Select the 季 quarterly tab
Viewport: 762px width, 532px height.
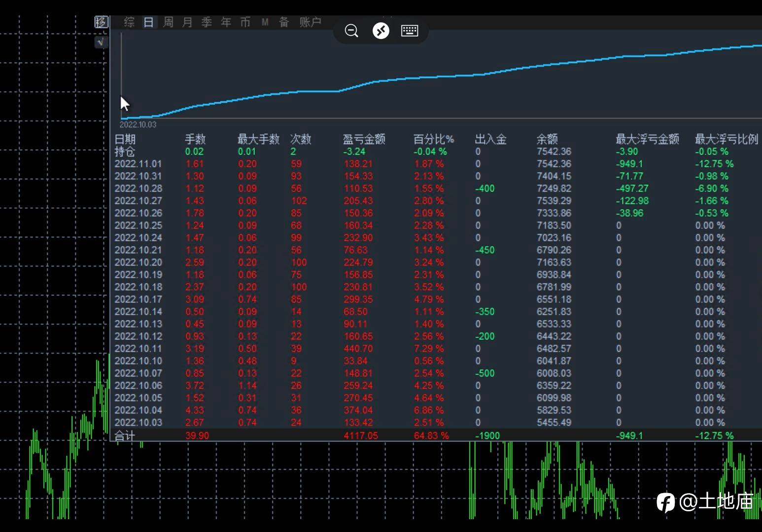[x=207, y=22]
